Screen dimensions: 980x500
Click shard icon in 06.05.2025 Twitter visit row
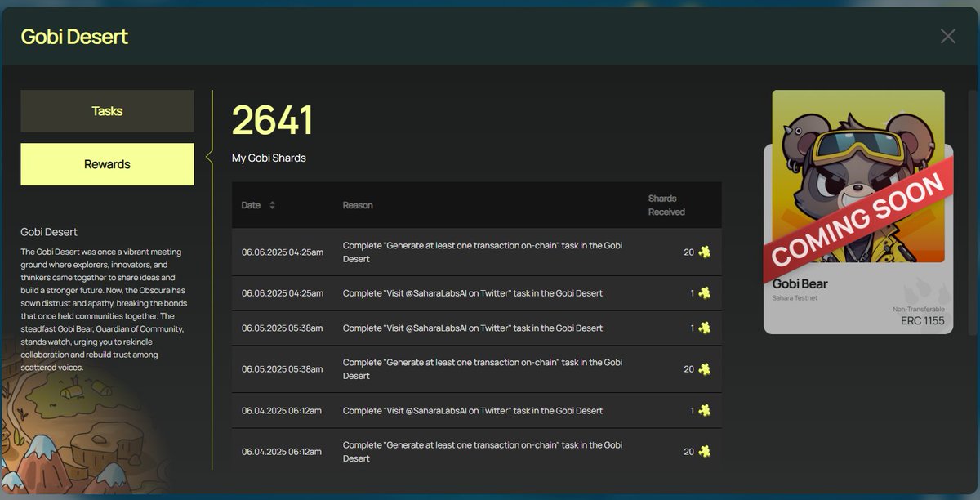[x=704, y=328]
